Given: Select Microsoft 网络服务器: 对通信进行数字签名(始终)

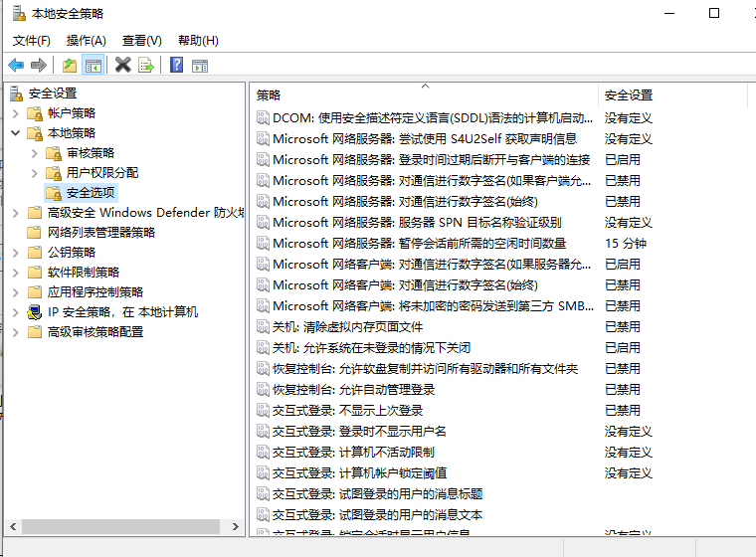Looking at the screenshot, I should (405, 202).
